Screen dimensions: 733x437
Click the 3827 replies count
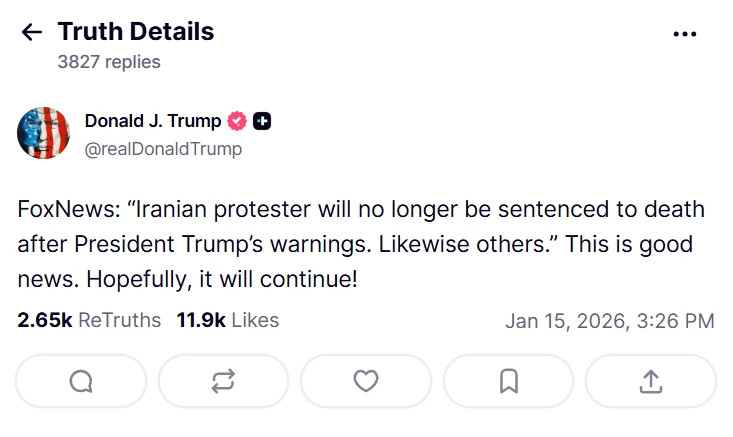[109, 62]
